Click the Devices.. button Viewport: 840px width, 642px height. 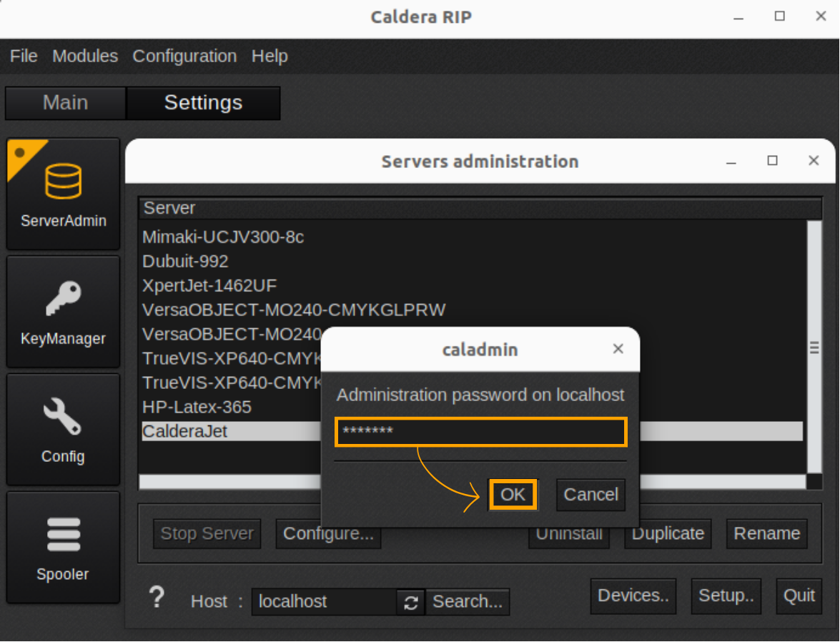click(633, 596)
